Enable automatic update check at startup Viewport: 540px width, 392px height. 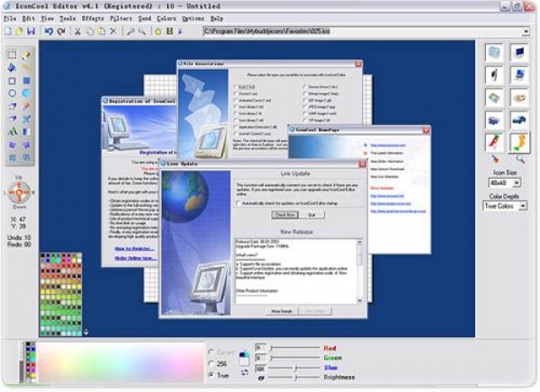pyautogui.click(x=238, y=203)
